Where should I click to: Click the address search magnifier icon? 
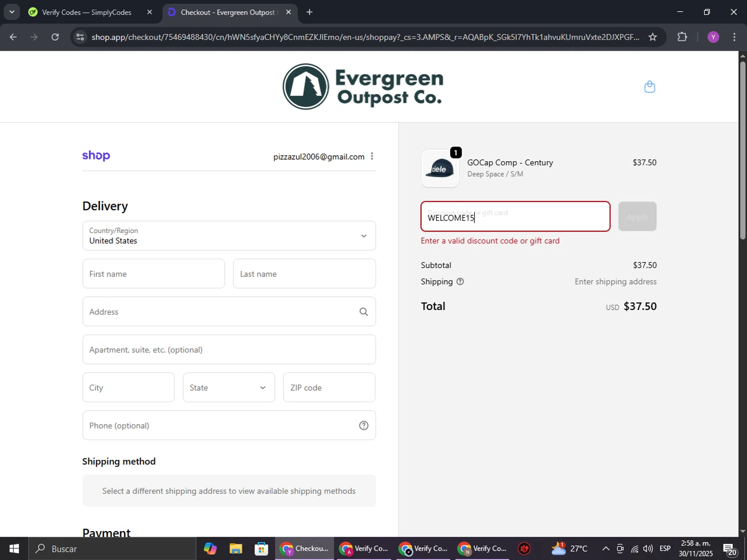364,312
